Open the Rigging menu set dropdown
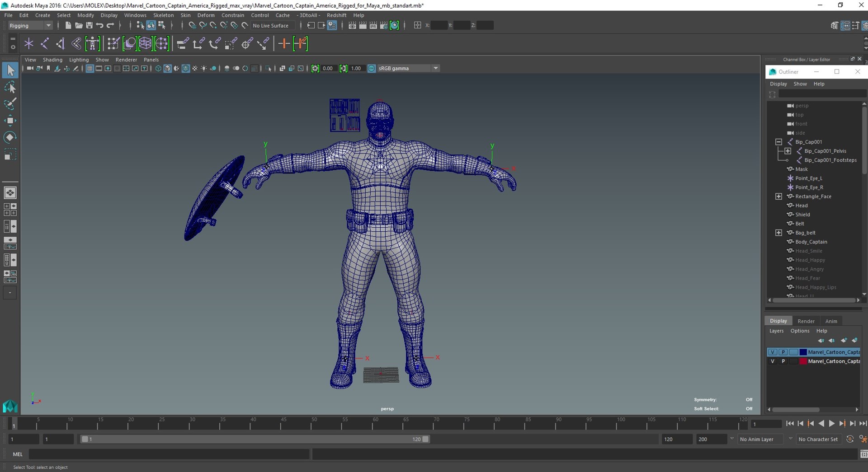The height and width of the screenshot is (472, 868). click(x=30, y=26)
